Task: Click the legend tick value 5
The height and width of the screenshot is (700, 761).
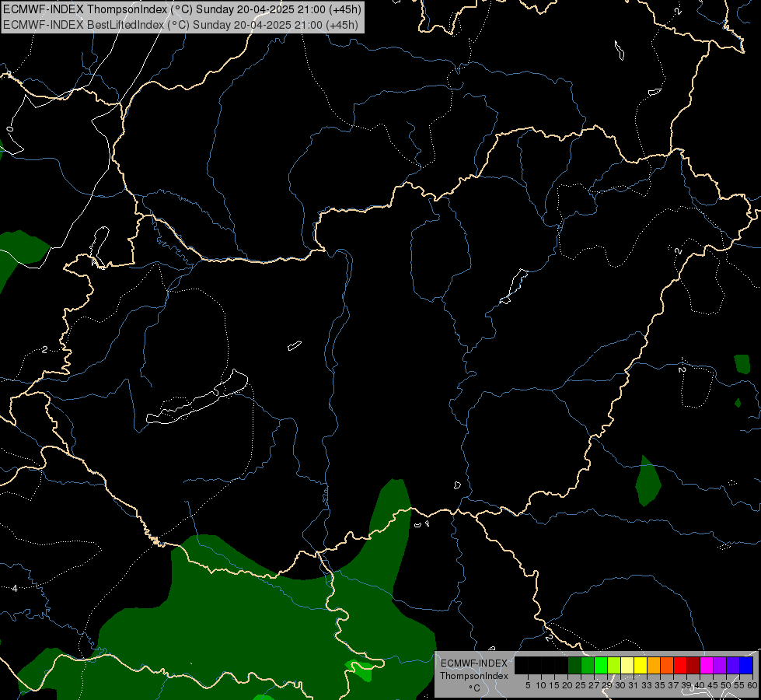Action: point(528,685)
